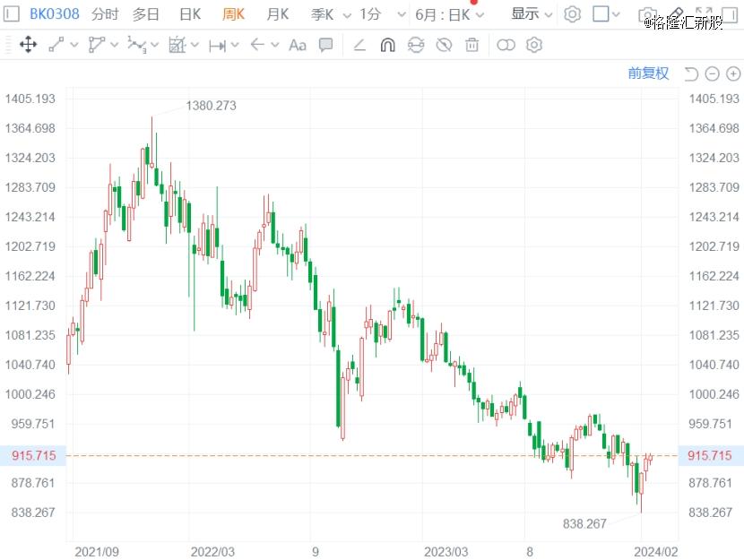The image size is (744, 560).
Task: Expand the 6月:日K range dropdown
Action: coord(450,14)
